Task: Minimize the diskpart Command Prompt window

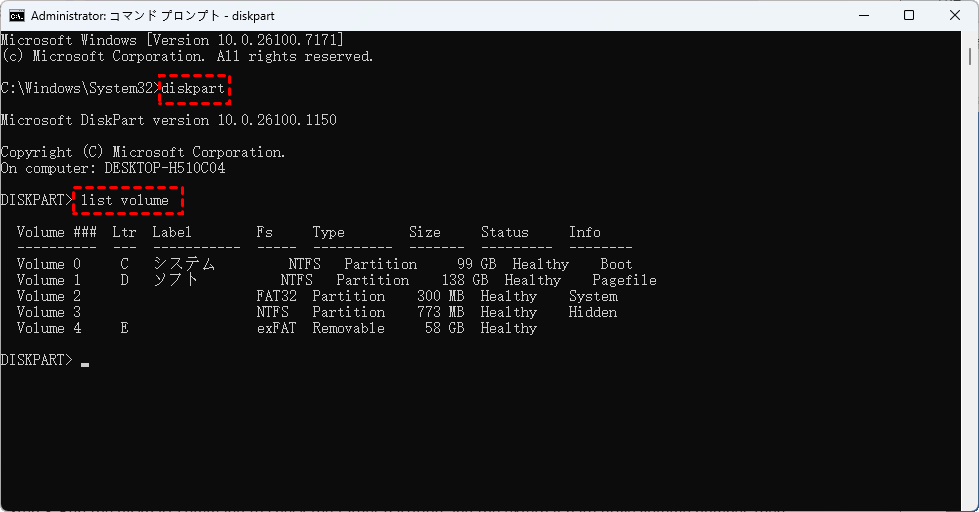Action: click(861, 16)
